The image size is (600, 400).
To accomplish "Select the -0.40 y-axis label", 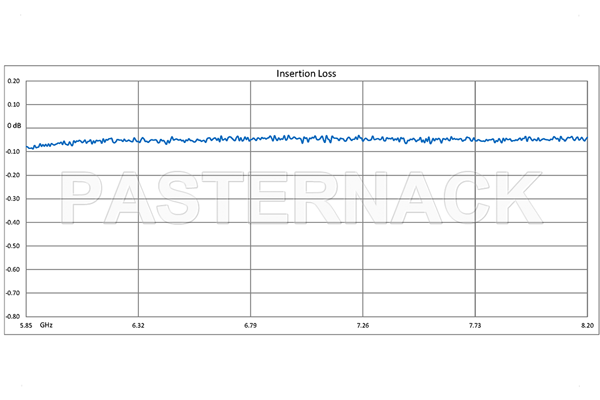I will coord(13,222).
